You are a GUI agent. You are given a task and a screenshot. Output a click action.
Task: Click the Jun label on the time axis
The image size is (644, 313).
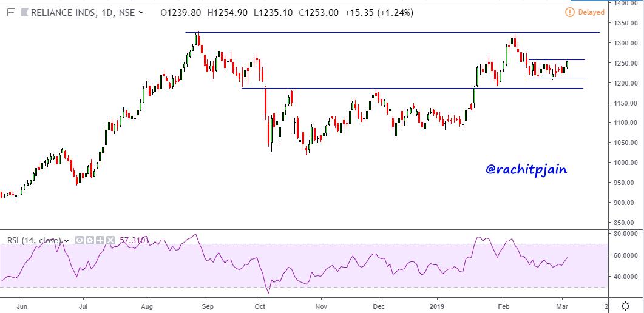23,306
